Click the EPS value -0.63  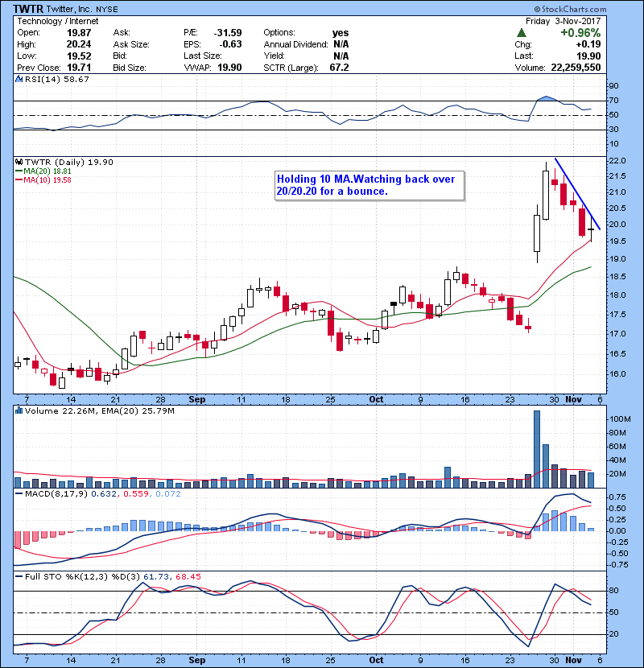click(x=230, y=44)
